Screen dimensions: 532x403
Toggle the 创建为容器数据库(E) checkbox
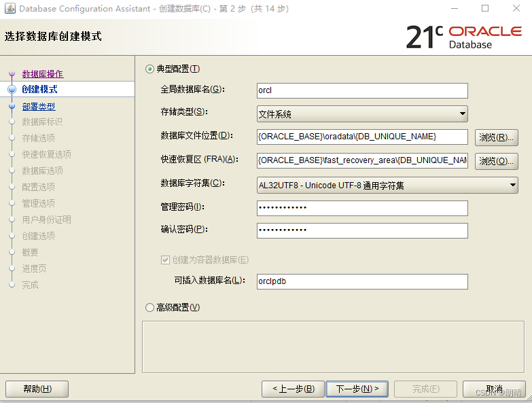pyautogui.click(x=165, y=260)
